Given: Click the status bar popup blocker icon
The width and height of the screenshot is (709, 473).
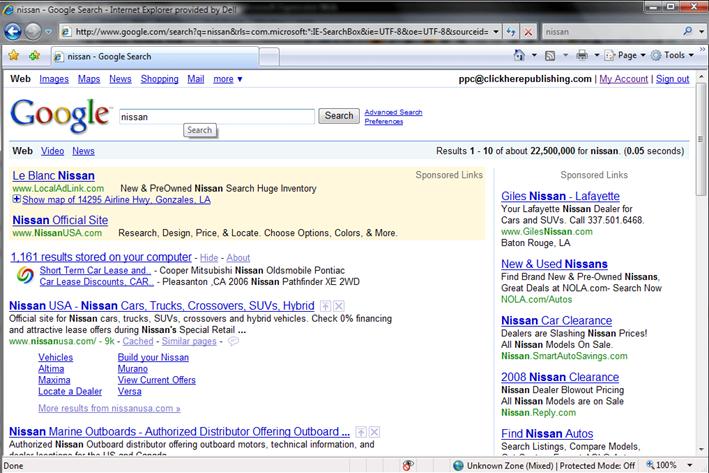Looking at the screenshot, I should coord(408,465).
